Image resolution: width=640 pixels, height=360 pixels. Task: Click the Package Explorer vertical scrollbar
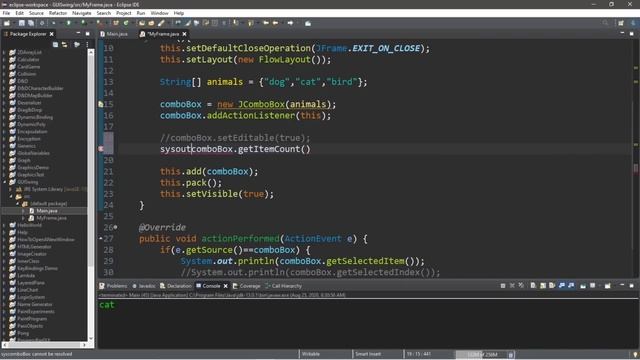(x=91, y=195)
